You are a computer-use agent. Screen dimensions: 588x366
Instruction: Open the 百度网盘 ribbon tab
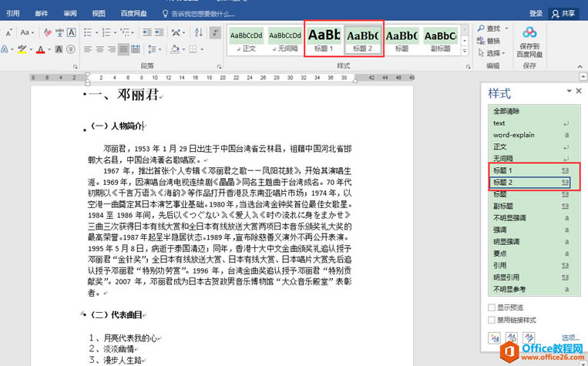(x=133, y=14)
